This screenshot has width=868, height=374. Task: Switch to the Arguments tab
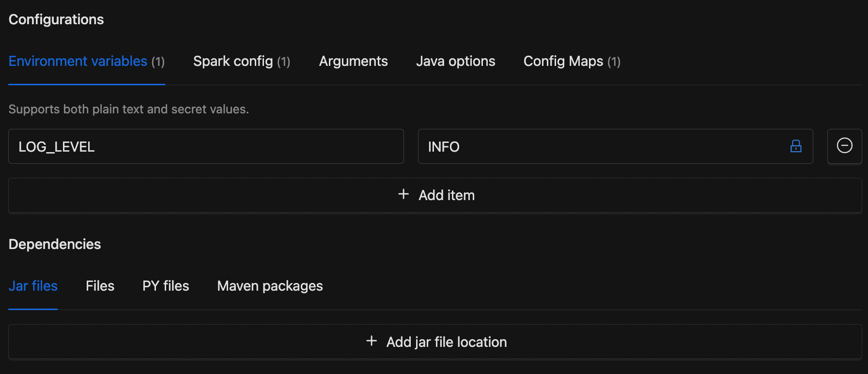click(353, 62)
